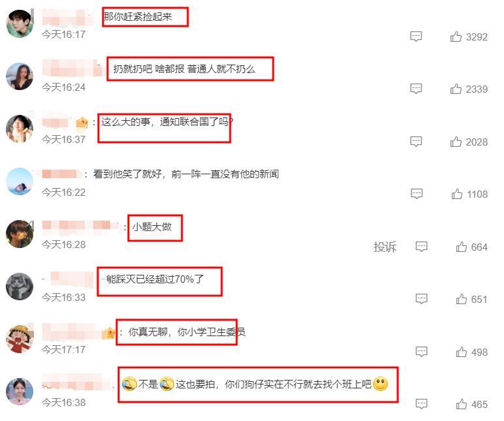Open reply box for the 16:24 comment
504x421 pixels.
point(416,89)
